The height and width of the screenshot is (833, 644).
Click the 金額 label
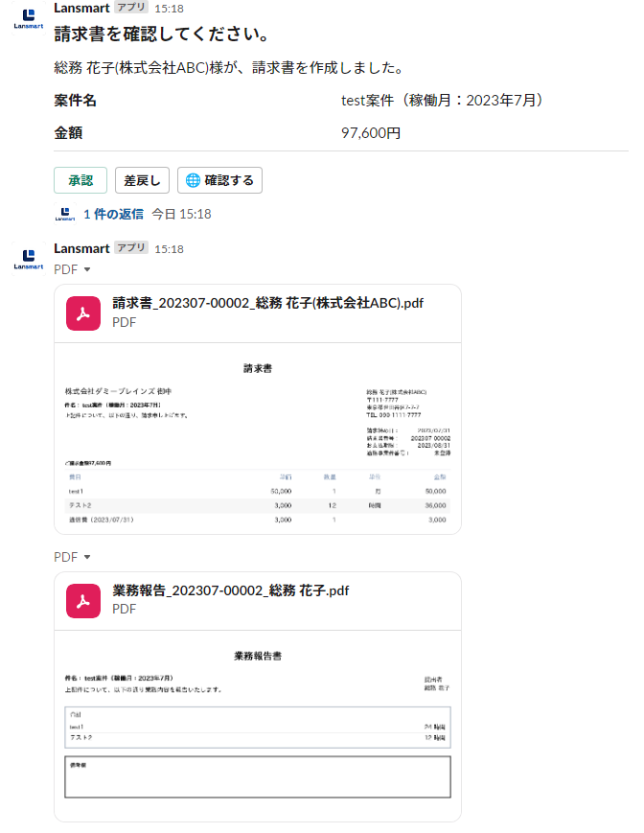pos(68,133)
